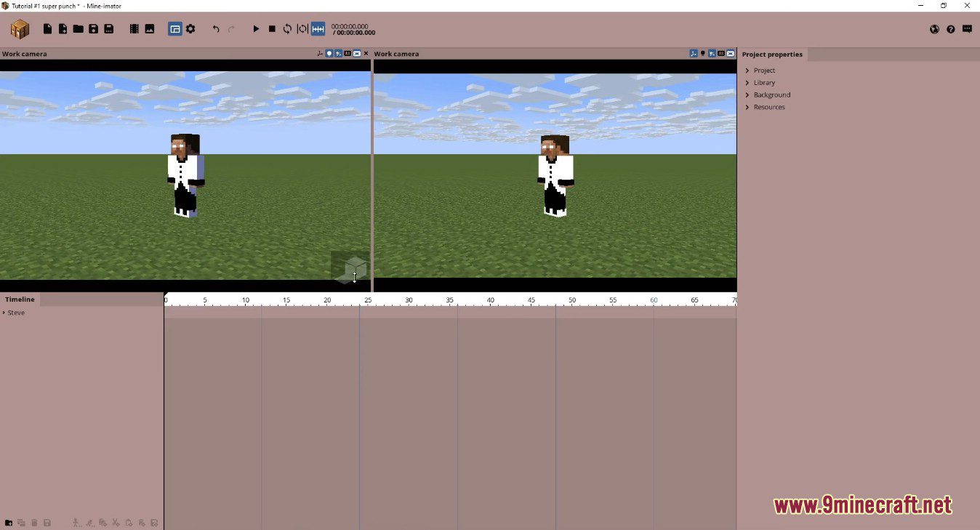980x530 pixels.
Task: Restore down the Mine-imator window
Action: tap(944, 5)
